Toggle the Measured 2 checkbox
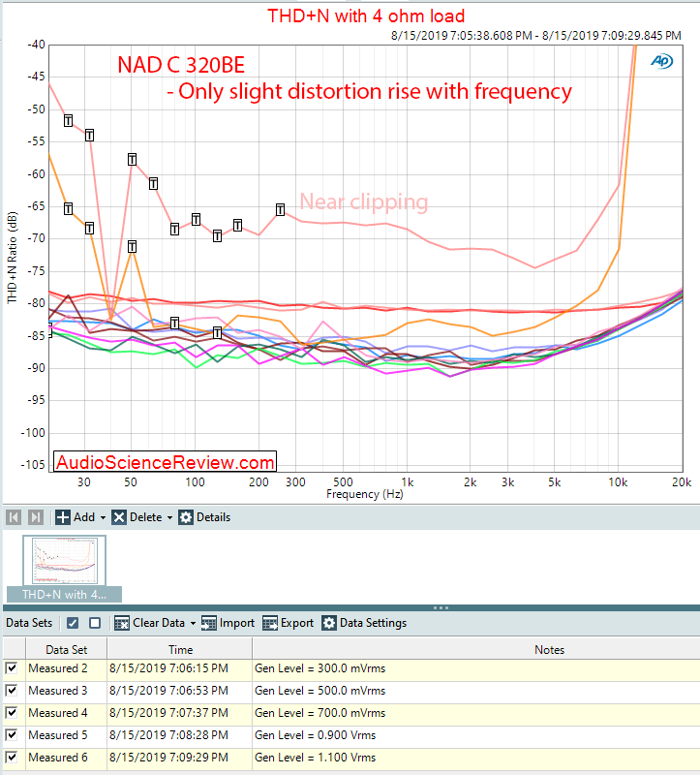700x775 pixels. pyautogui.click(x=12, y=668)
